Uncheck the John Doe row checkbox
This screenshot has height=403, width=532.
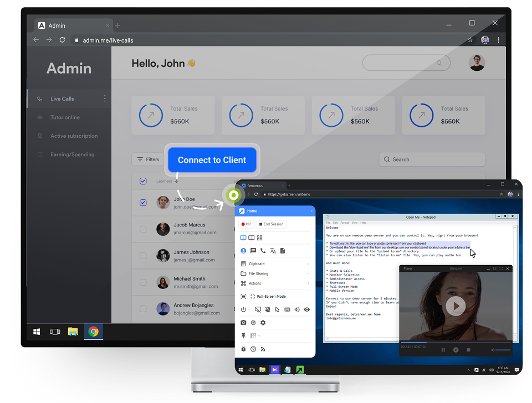pos(143,203)
